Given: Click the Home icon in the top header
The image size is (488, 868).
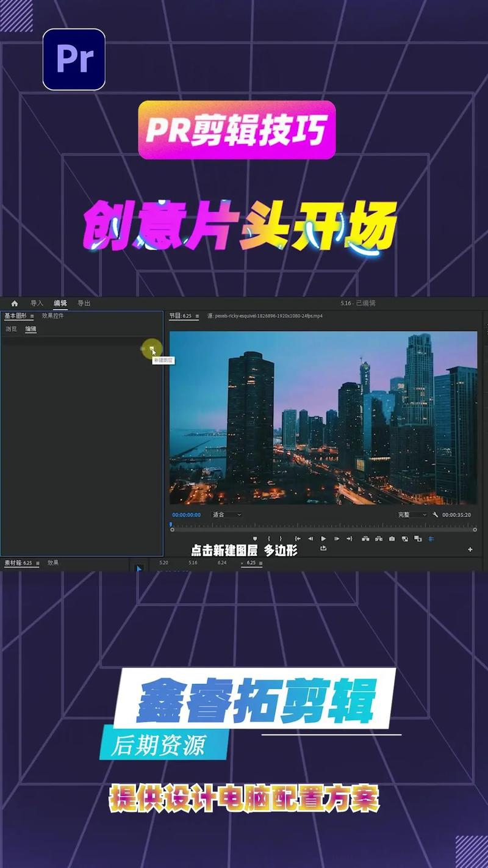Looking at the screenshot, I should [x=15, y=303].
